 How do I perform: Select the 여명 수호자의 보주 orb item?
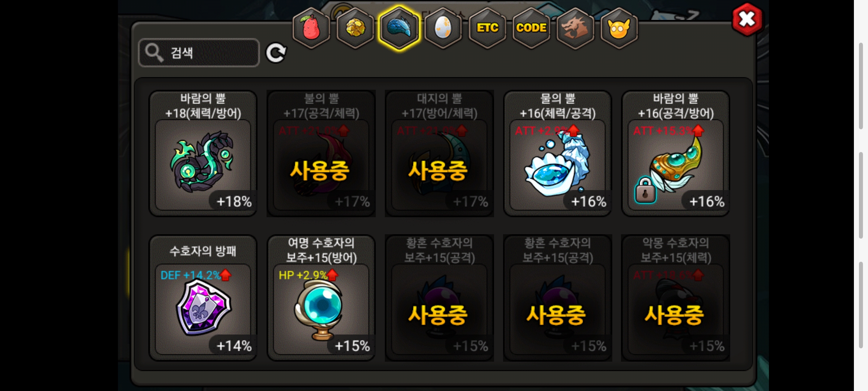tap(321, 298)
